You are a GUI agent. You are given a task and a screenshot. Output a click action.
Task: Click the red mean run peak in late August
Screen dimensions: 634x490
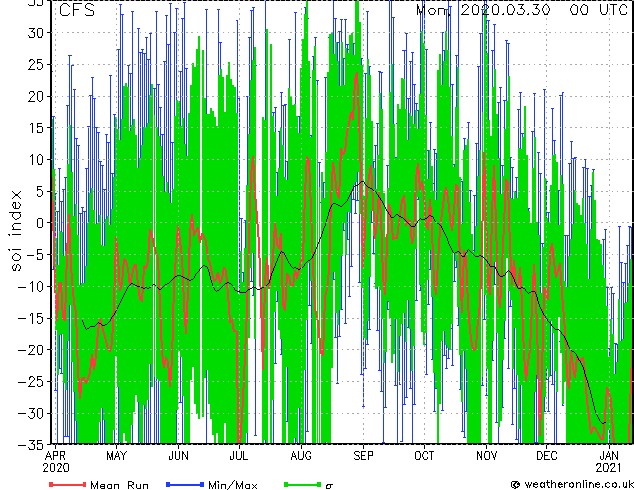click(356, 75)
